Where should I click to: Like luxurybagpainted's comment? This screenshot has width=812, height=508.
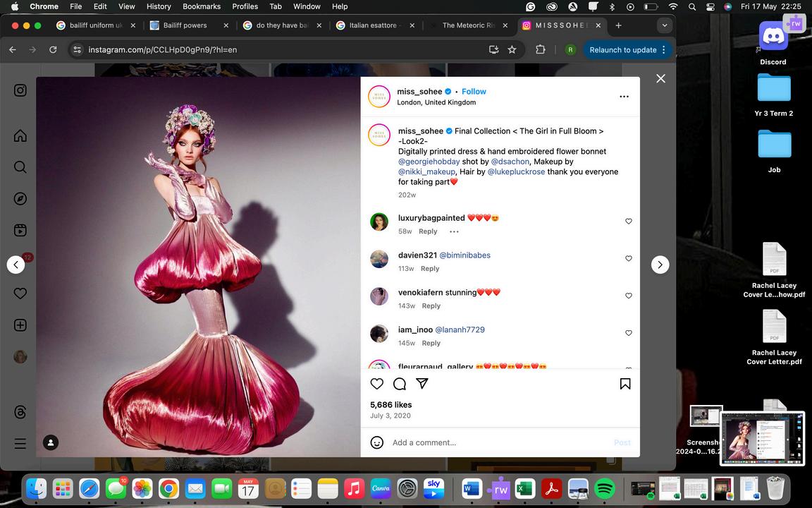pos(629,222)
